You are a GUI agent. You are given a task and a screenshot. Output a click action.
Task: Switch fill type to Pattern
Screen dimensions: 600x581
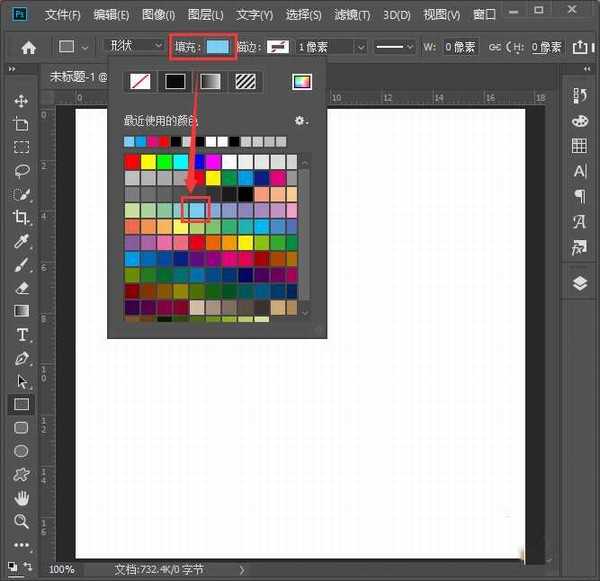click(x=243, y=82)
